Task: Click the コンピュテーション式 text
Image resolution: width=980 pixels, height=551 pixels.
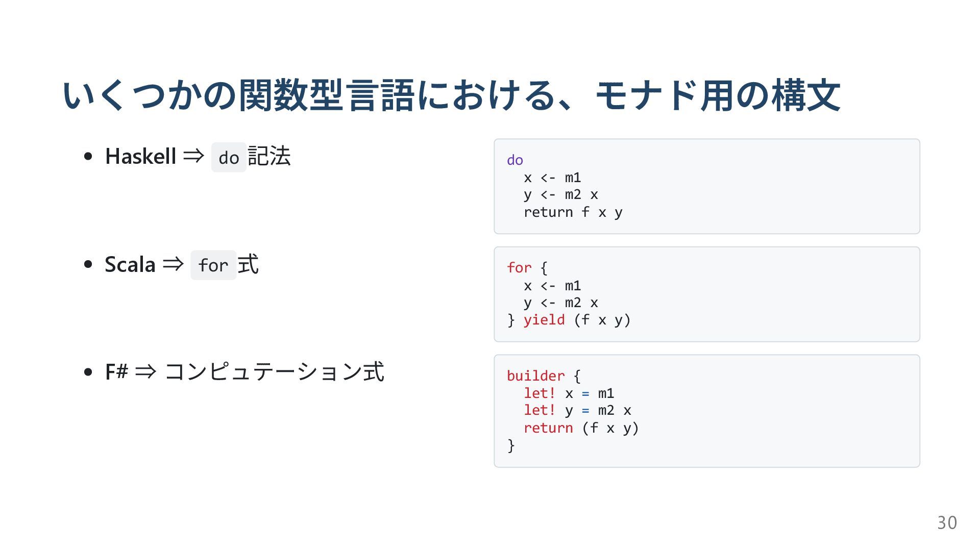Action: (275, 371)
